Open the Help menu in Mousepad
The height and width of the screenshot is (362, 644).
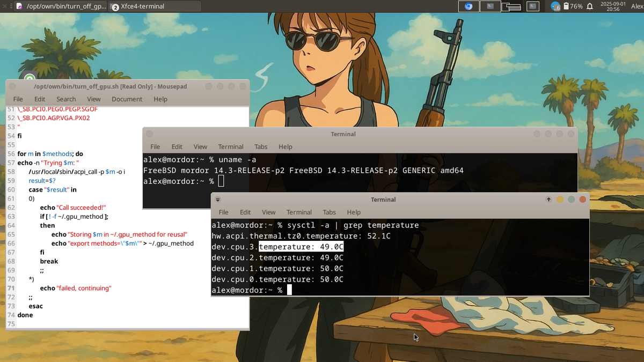tap(160, 99)
